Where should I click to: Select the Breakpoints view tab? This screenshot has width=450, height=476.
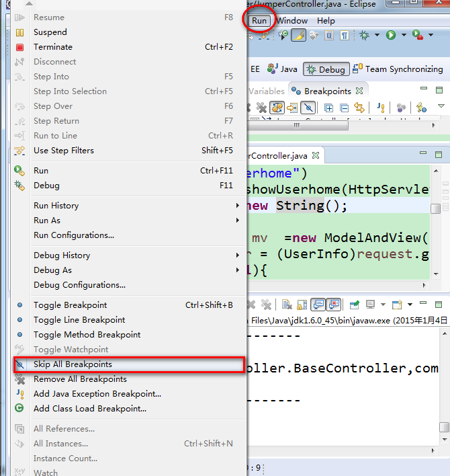(x=326, y=91)
